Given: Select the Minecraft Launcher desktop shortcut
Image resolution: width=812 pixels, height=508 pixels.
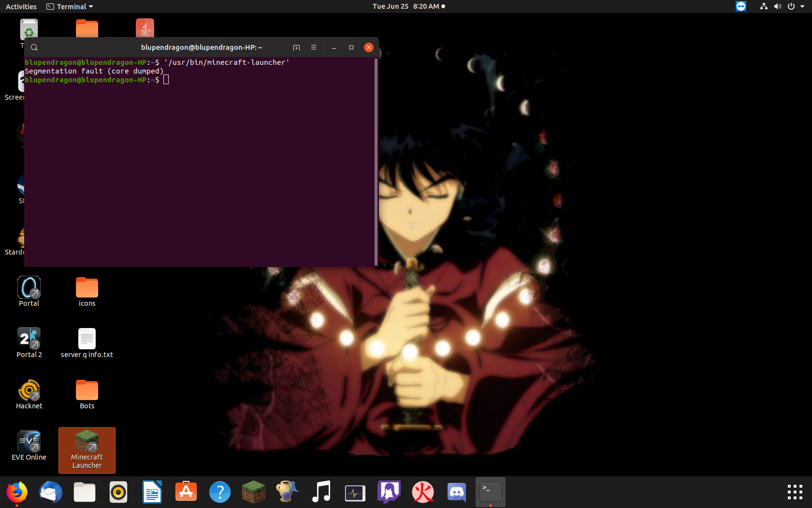Looking at the screenshot, I should point(87,450).
